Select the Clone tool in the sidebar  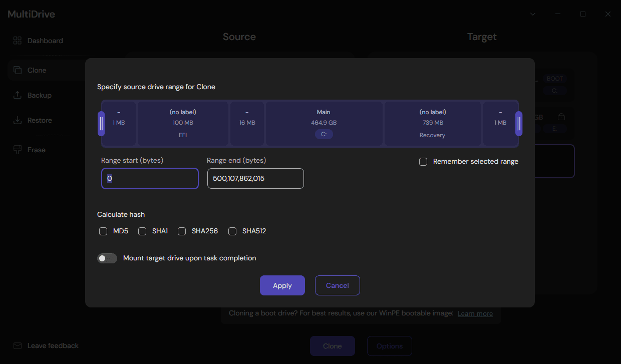click(37, 70)
